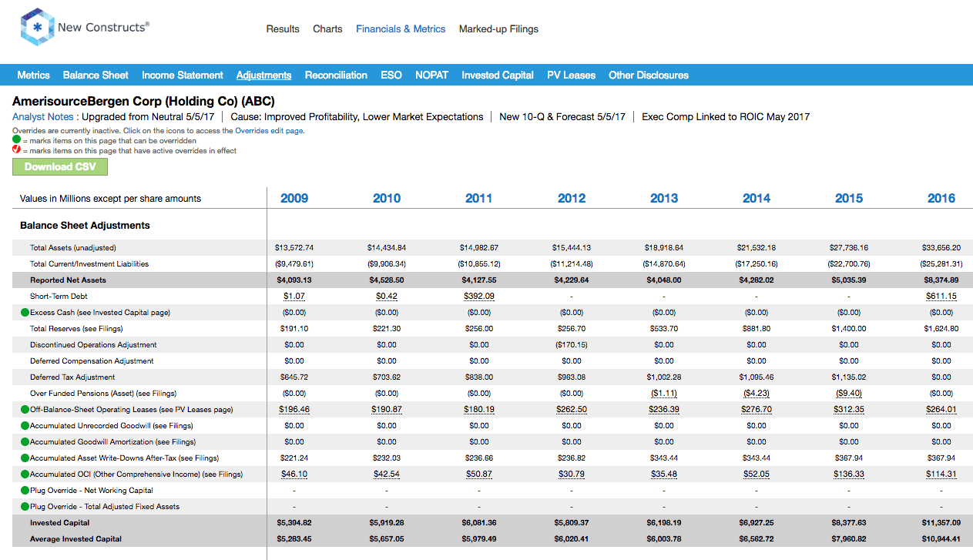Select the 2011 year column header
Viewport: 973px width, 560px height.
point(479,199)
